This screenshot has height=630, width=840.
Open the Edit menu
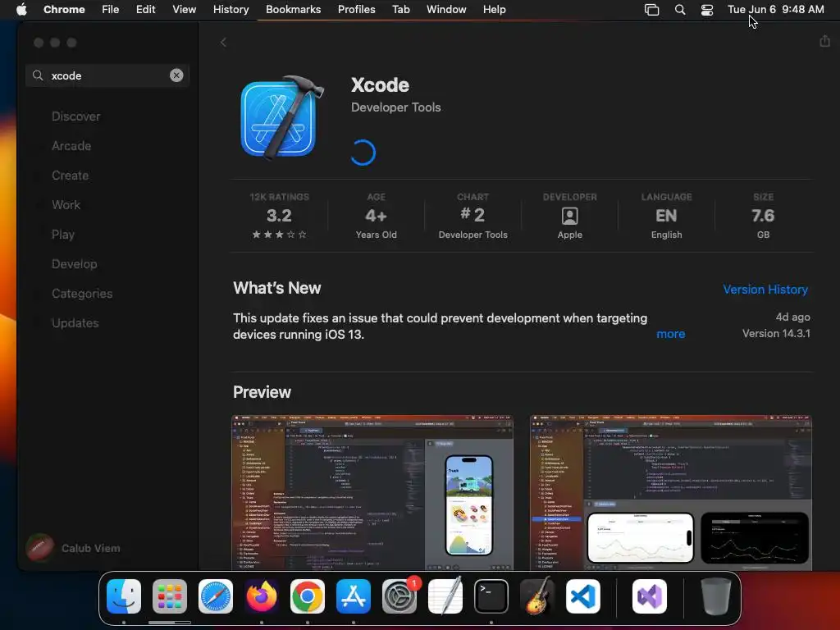(145, 10)
